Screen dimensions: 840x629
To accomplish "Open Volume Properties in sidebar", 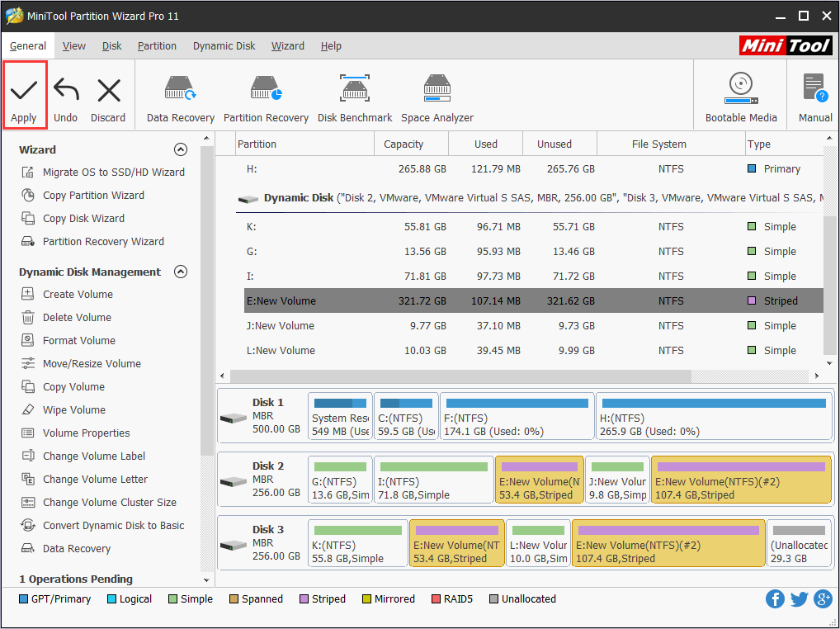I will 76,433.
